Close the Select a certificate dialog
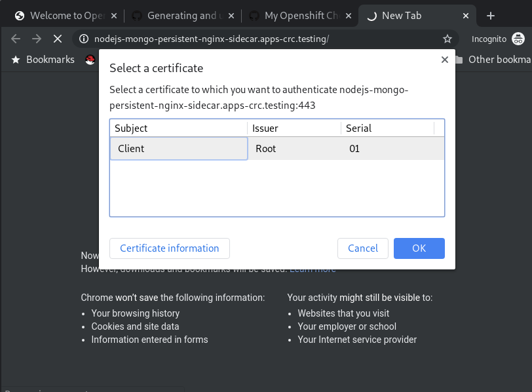Image resolution: width=532 pixels, height=392 pixels. tap(444, 60)
